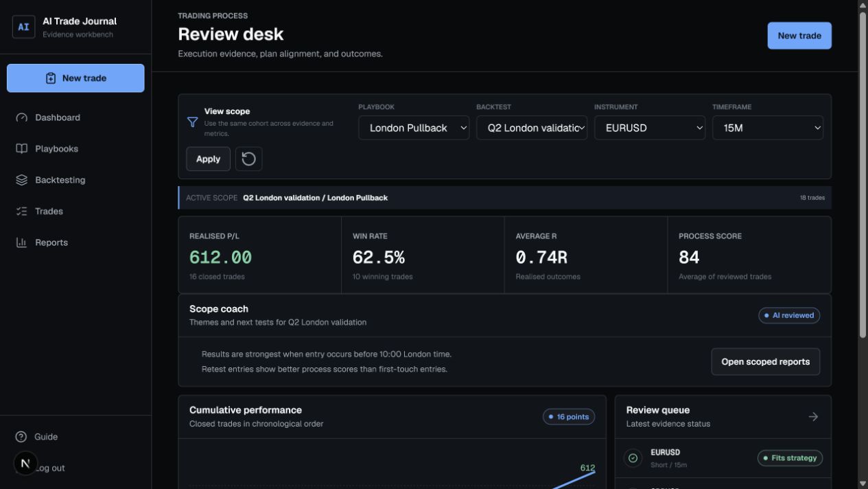
Task: Click 'Q2 London validation / London Pullback' text
Action: coord(315,198)
